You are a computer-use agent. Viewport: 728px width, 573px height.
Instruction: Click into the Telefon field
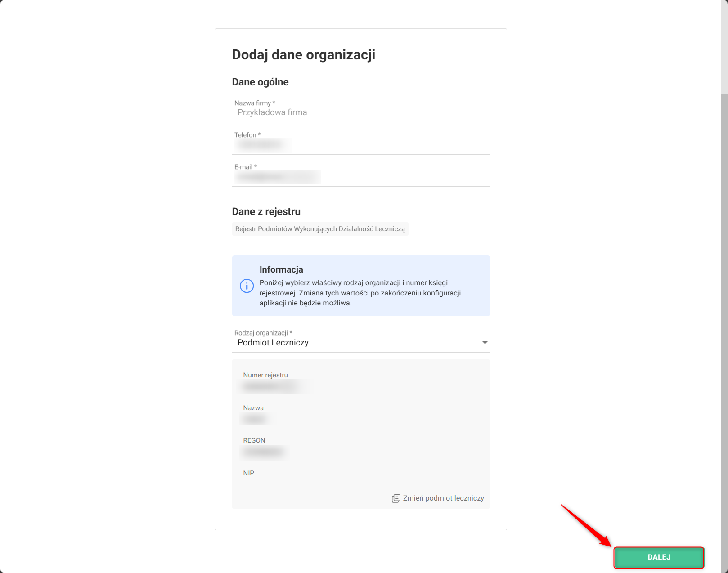coord(360,144)
